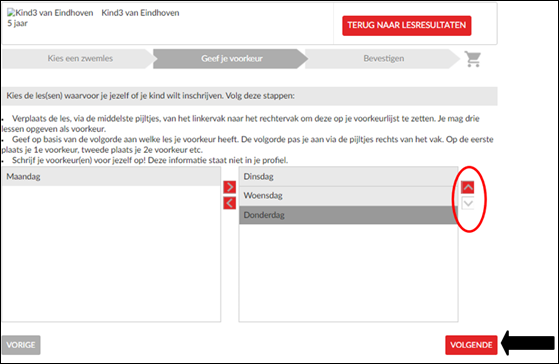Click the Kind3 van Eindhoven name text

140,13
